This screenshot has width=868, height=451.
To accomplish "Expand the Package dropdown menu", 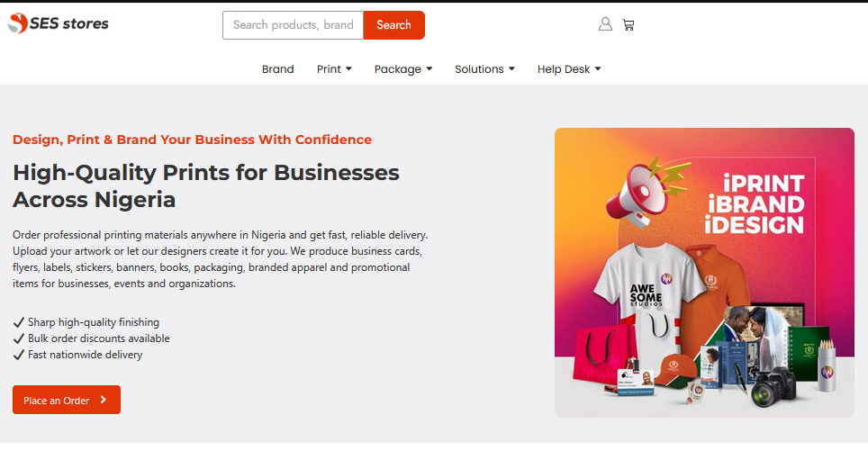I will click(403, 69).
